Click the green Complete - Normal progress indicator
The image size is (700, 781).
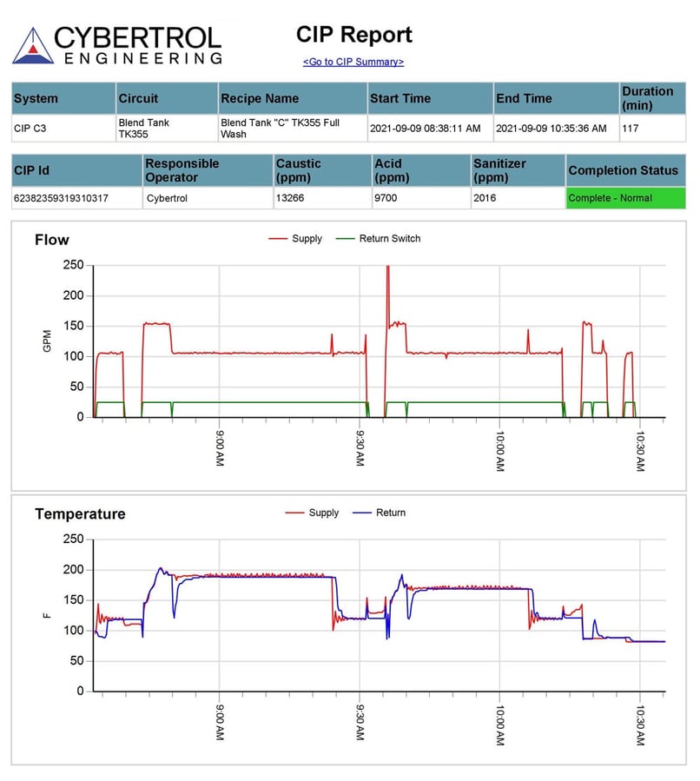pos(624,198)
